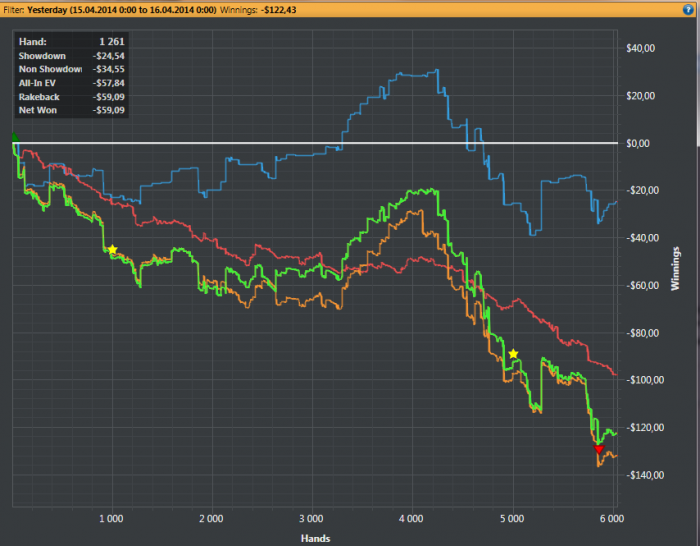
Task: Open the blue help question-mark icon
Action: 688,9
